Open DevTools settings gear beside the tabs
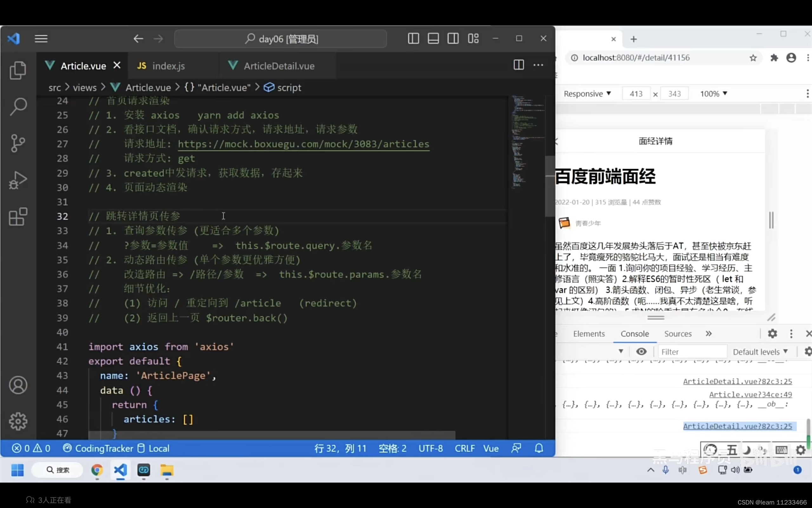 click(x=772, y=334)
